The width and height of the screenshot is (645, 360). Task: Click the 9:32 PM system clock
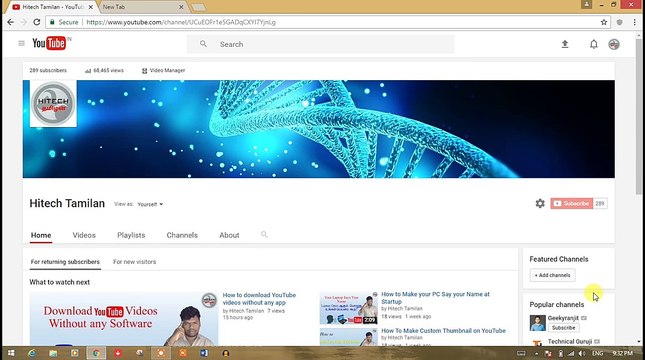coord(622,353)
